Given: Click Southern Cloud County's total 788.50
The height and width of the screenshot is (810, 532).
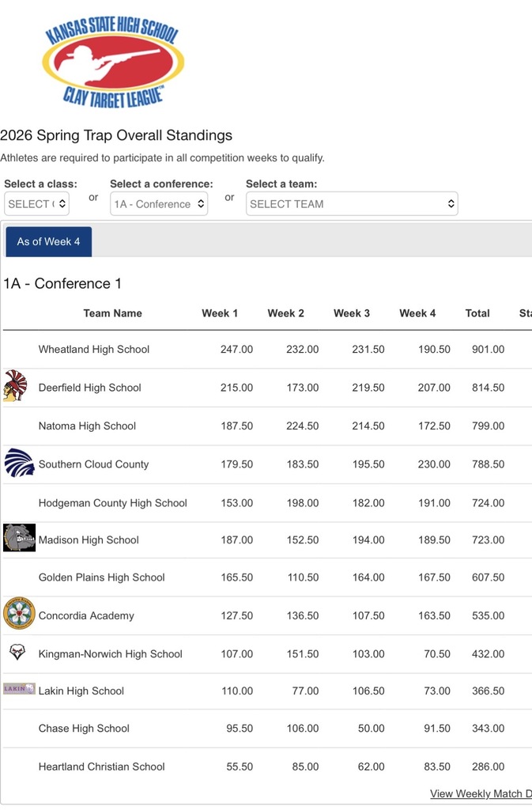Looking at the screenshot, I should (489, 464).
